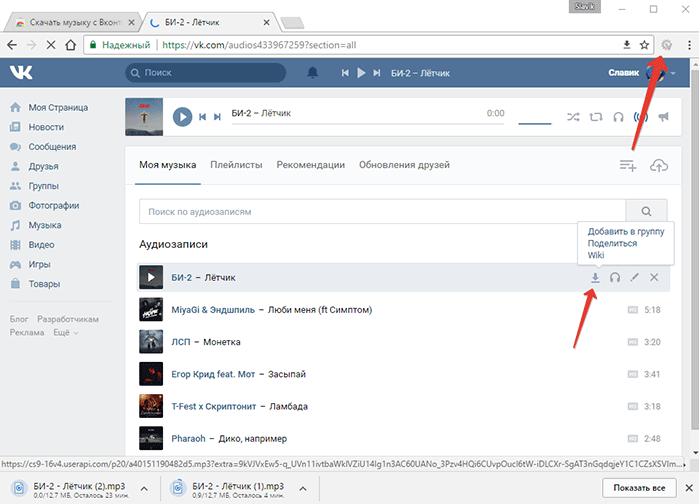This screenshot has width=699, height=504.
Task: Show similar tracks via headphones icon in player
Action: (x=618, y=117)
